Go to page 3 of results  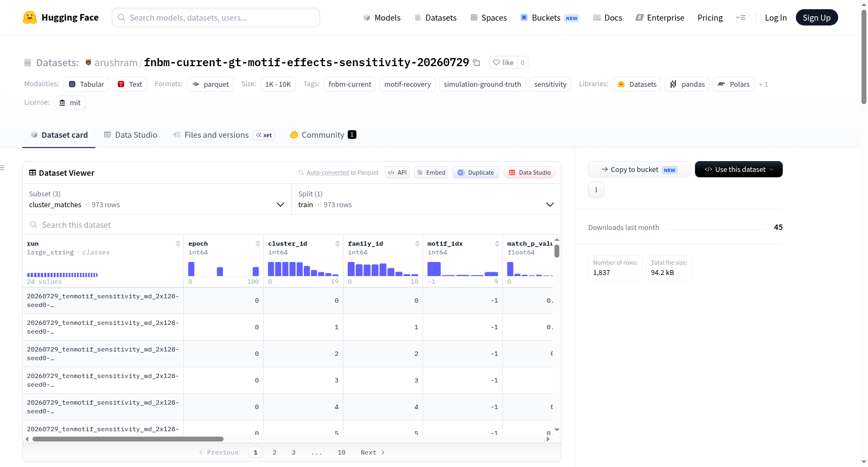(293, 452)
